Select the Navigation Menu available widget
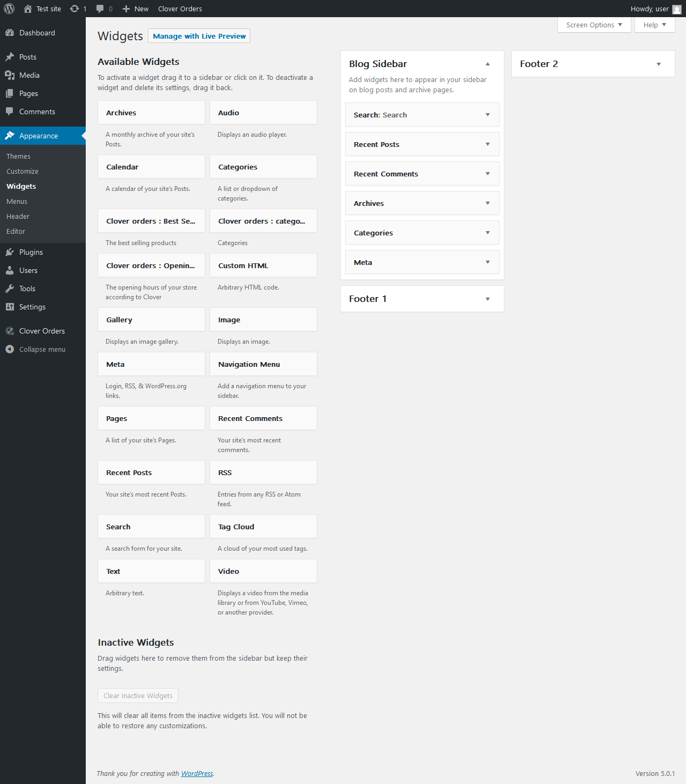Viewport: 686px width, 784px height. (x=263, y=364)
